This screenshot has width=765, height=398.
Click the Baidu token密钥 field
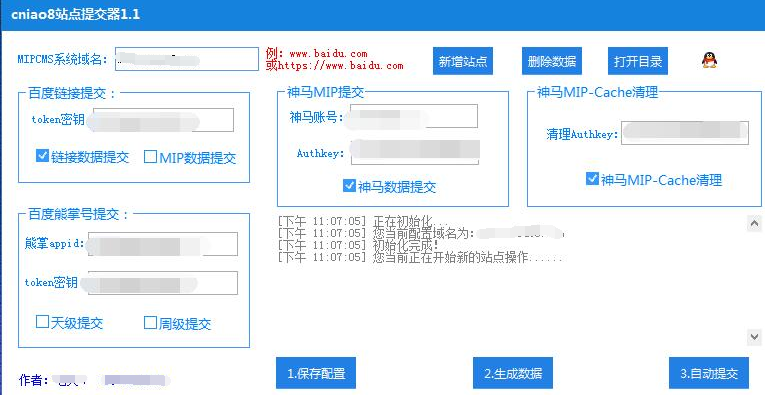point(163,120)
